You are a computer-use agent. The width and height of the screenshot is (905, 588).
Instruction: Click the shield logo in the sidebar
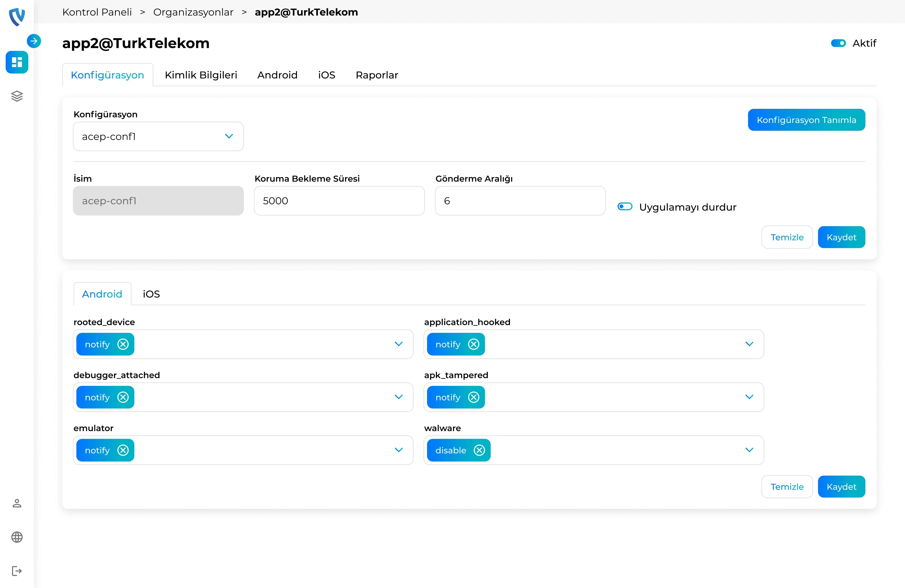pos(17,17)
